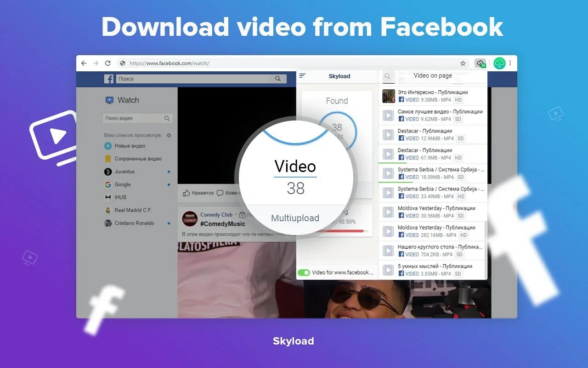
Task: Open the Skyload hamburger menu
Action: tap(302, 76)
